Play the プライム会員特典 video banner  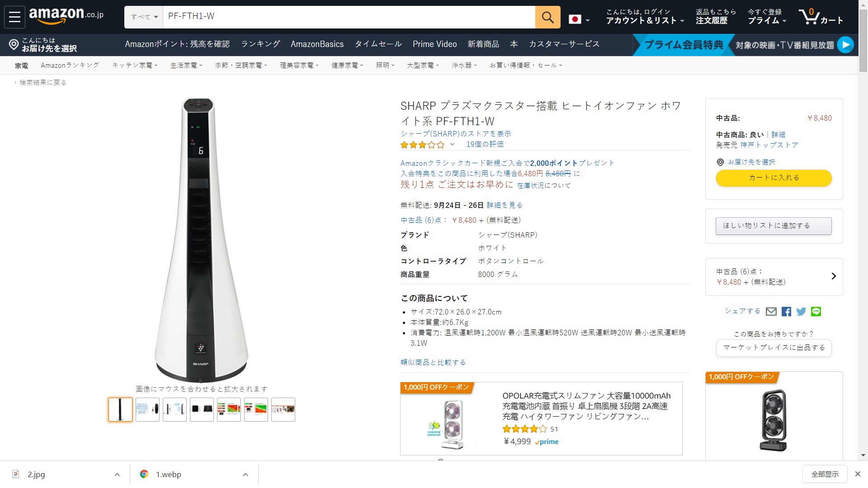(846, 45)
